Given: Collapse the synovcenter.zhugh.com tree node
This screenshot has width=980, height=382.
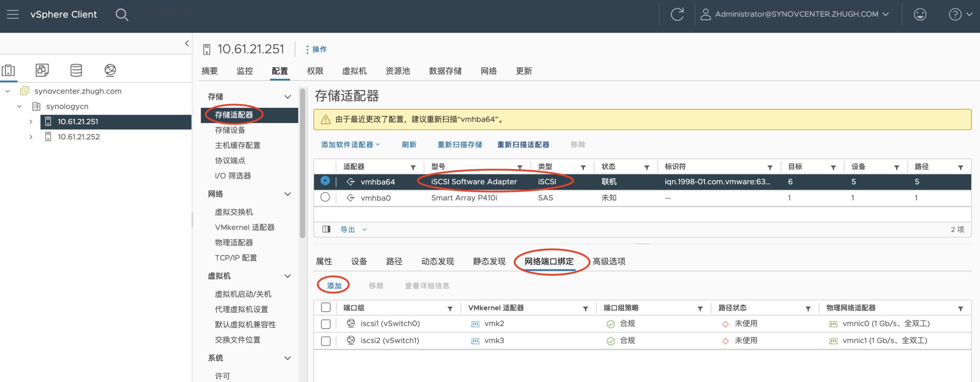Looking at the screenshot, I should tap(8, 91).
